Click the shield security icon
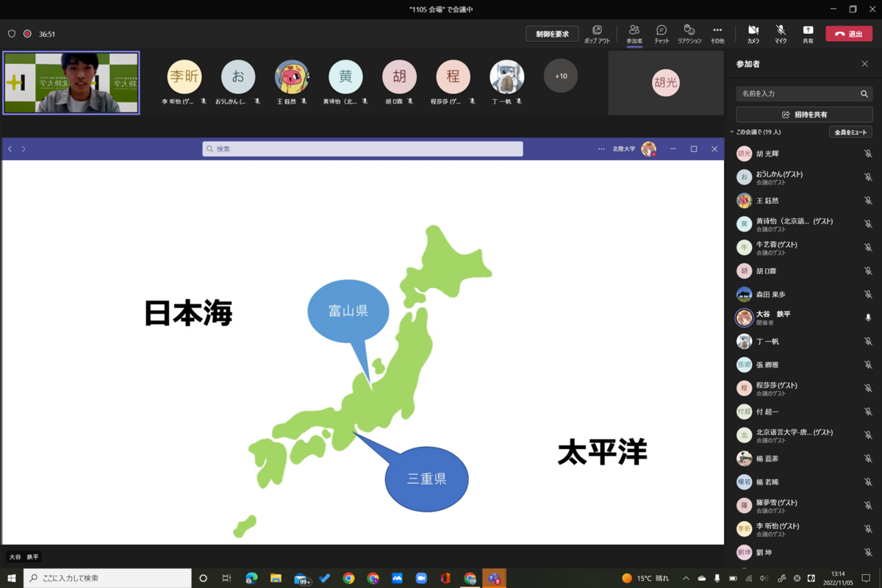 tap(12, 34)
